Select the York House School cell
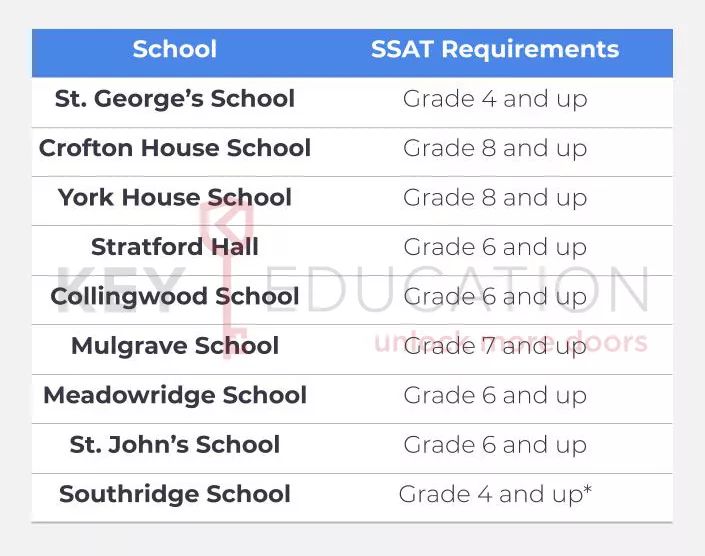 click(174, 198)
